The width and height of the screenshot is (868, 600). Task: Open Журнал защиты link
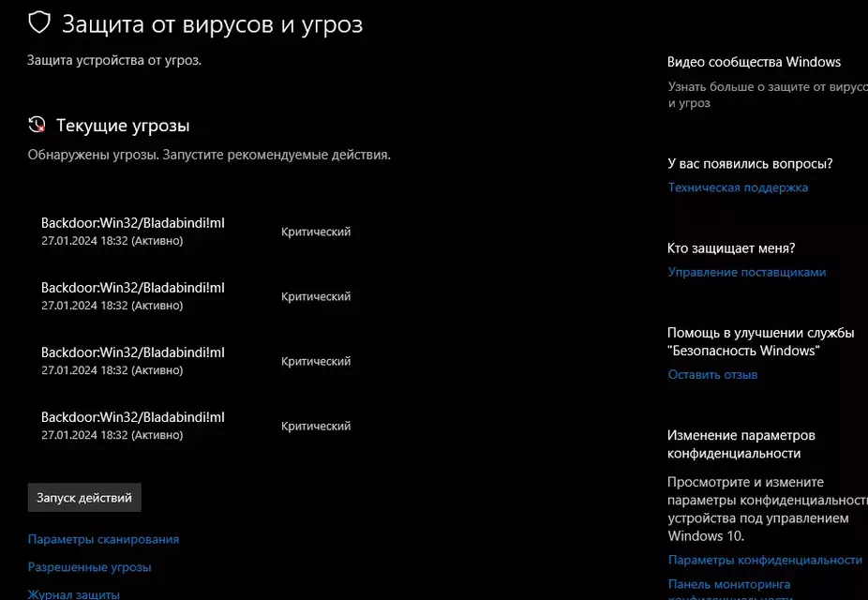point(74,594)
